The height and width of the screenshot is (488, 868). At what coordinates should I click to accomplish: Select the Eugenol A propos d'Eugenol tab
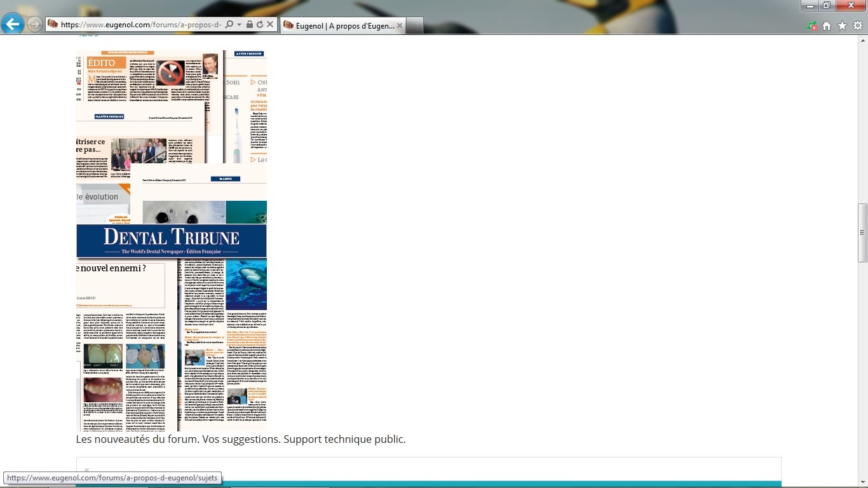click(x=340, y=25)
